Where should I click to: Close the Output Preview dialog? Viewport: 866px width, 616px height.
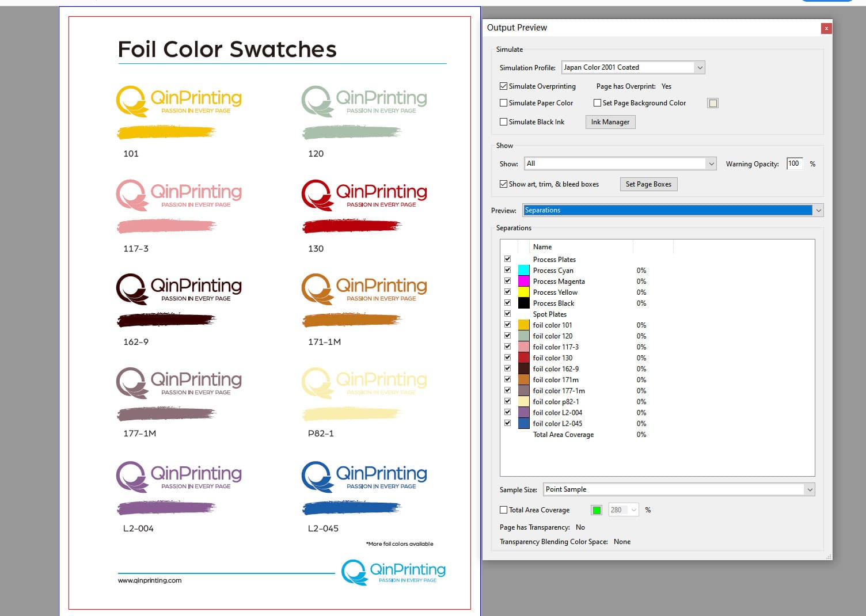pos(826,28)
